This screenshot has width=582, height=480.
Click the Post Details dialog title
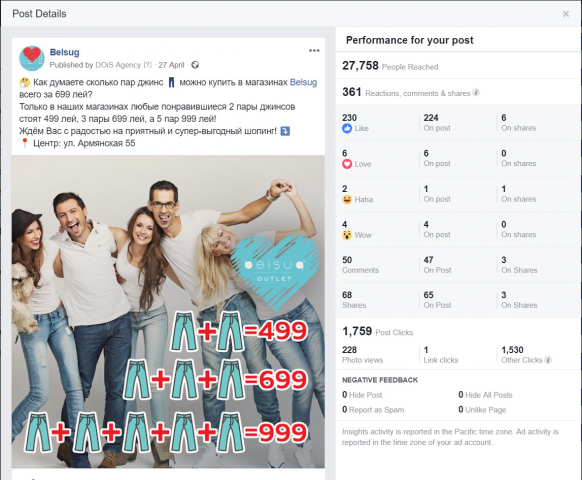tap(39, 14)
